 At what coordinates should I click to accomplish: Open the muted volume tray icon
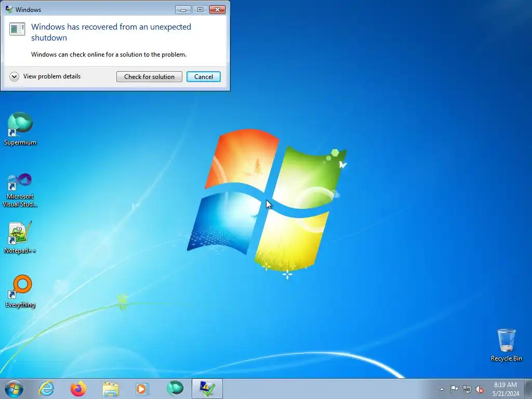480,389
